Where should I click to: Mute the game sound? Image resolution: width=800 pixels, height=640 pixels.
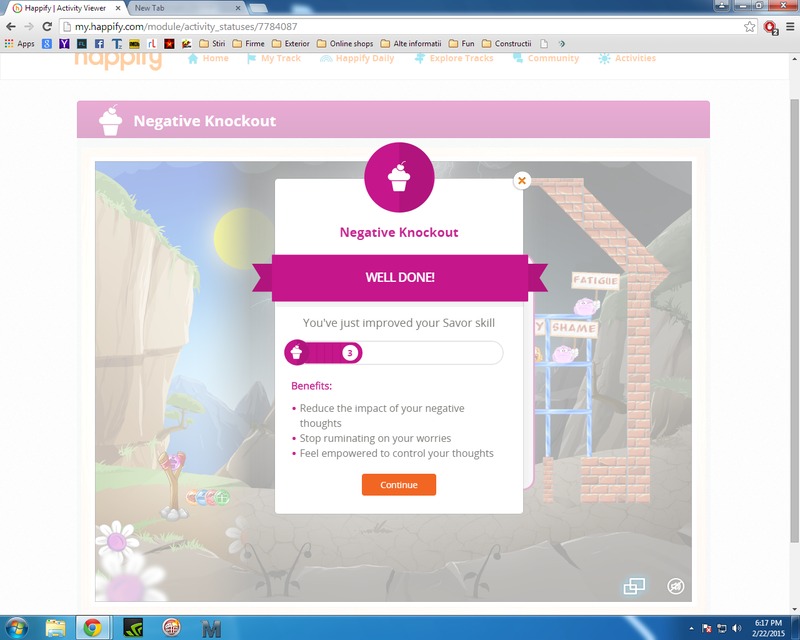pos(676,586)
